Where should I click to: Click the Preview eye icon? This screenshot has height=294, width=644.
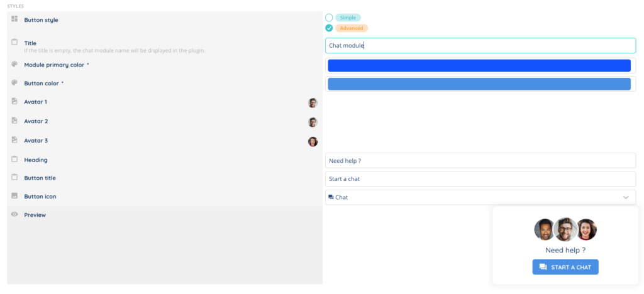[x=14, y=214]
